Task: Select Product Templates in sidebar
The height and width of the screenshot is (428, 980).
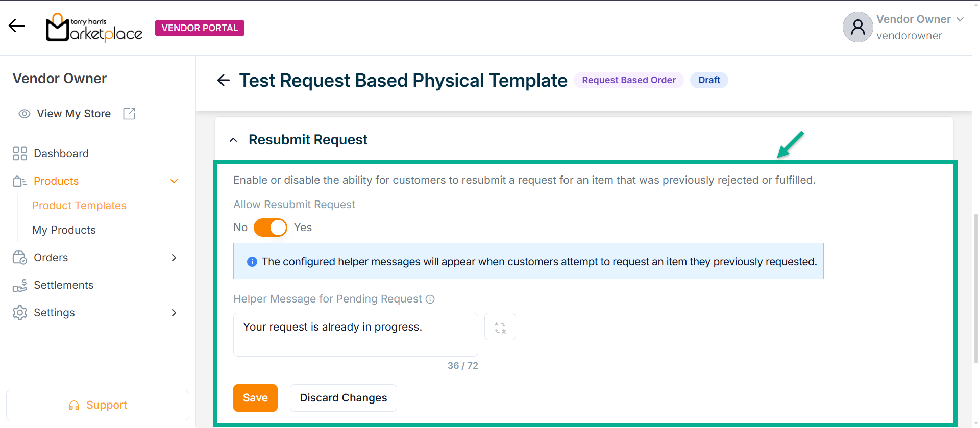Action: [x=79, y=206]
